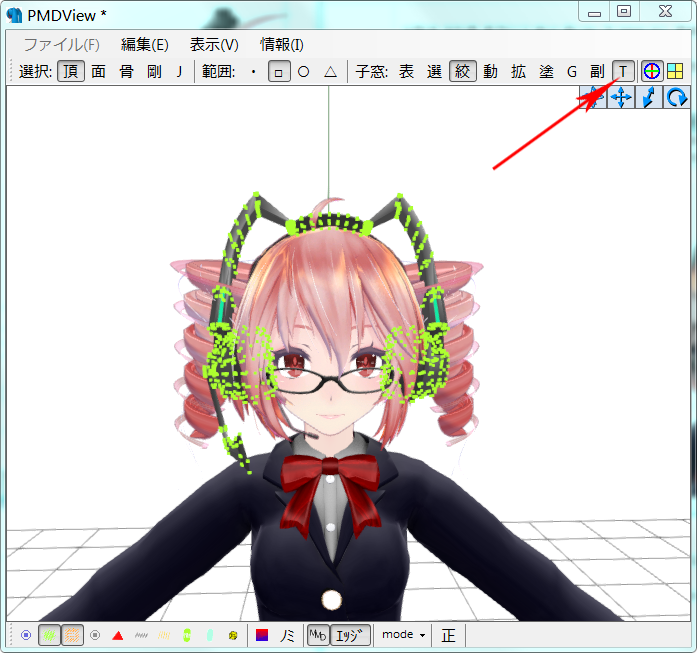Open the ファイル(F) menu

(x=61, y=45)
